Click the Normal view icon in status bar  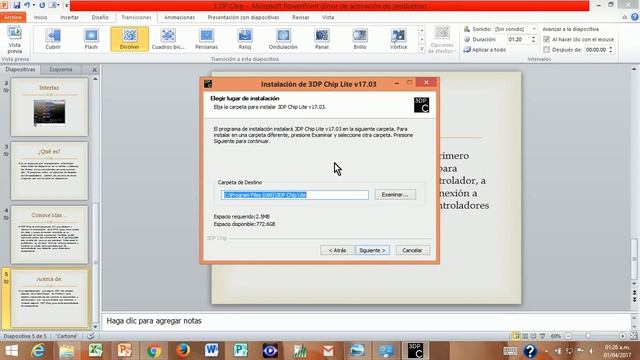516,336
